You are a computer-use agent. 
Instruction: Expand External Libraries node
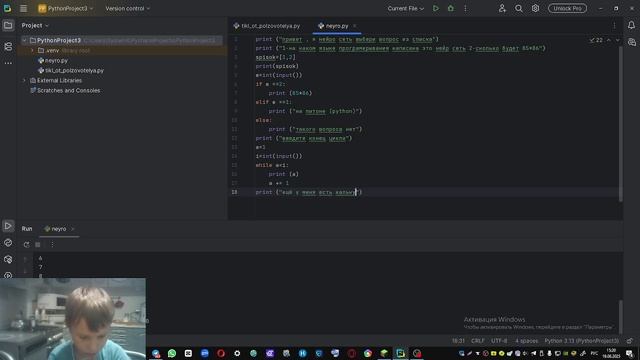coord(24,80)
